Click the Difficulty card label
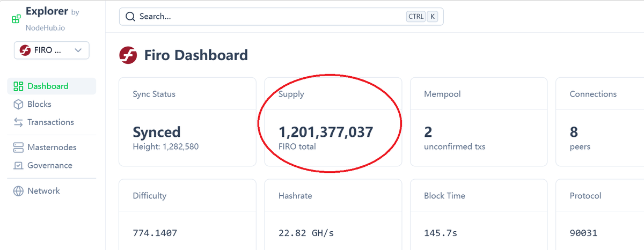Viewport: 644px width, 250px height. (x=150, y=196)
